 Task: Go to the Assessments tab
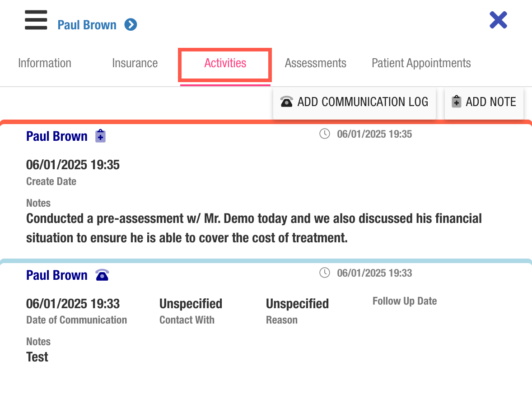coord(315,63)
